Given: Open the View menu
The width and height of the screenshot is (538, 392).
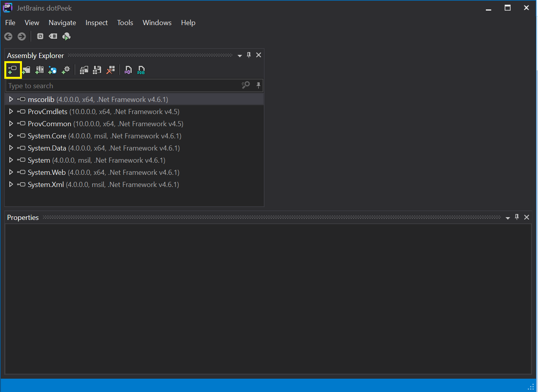Looking at the screenshot, I should pyautogui.click(x=32, y=23).
